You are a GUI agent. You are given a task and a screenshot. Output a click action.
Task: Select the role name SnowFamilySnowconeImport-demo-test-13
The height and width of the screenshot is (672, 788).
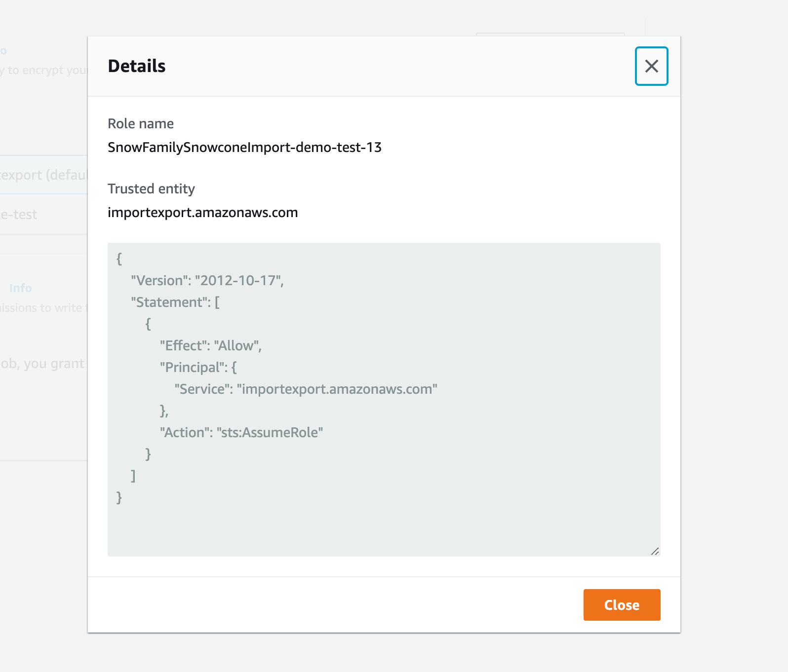tap(245, 147)
